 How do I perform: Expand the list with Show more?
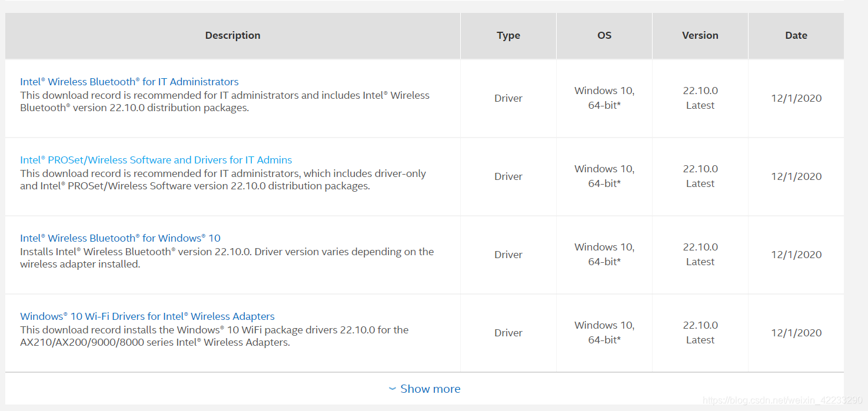[430, 389]
